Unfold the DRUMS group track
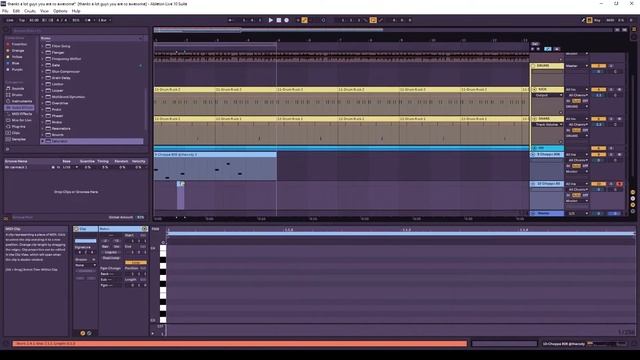This screenshot has width=640, height=360. click(533, 66)
